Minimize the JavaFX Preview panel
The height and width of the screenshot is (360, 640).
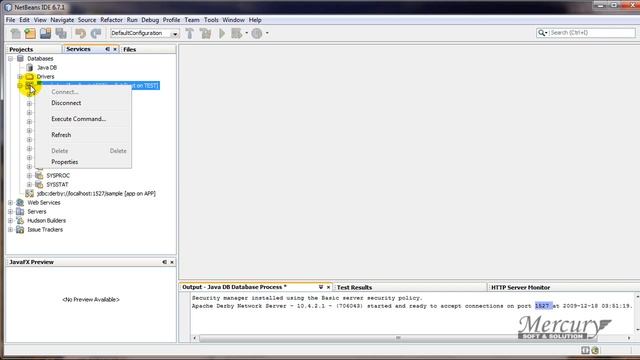(x=164, y=262)
